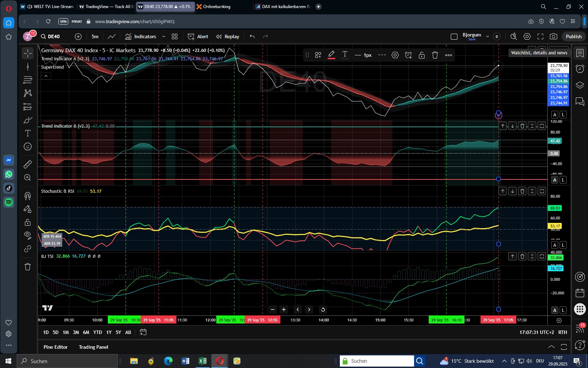Start bar Replay mode
Image resolution: width=588 pixels, height=368 pixels.
tap(227, 36)
